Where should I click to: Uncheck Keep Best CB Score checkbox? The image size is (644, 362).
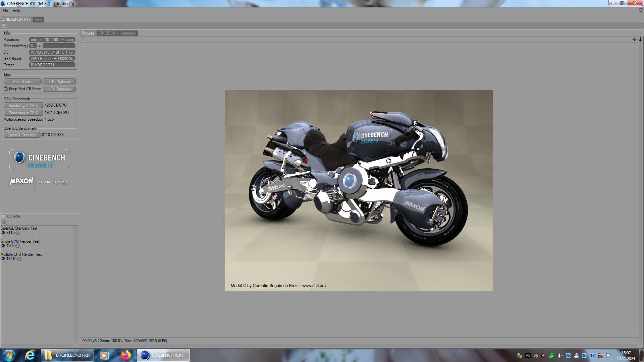[6, 89]
